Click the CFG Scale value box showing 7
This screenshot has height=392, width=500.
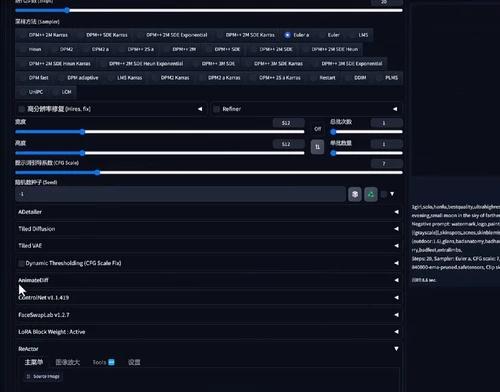coord(387,164)
